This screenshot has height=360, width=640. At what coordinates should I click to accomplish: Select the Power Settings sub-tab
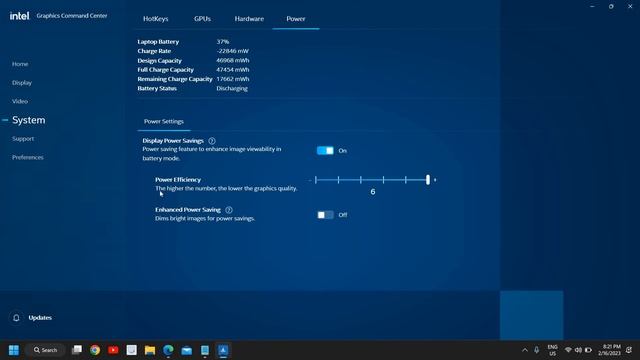pos(164,122)
